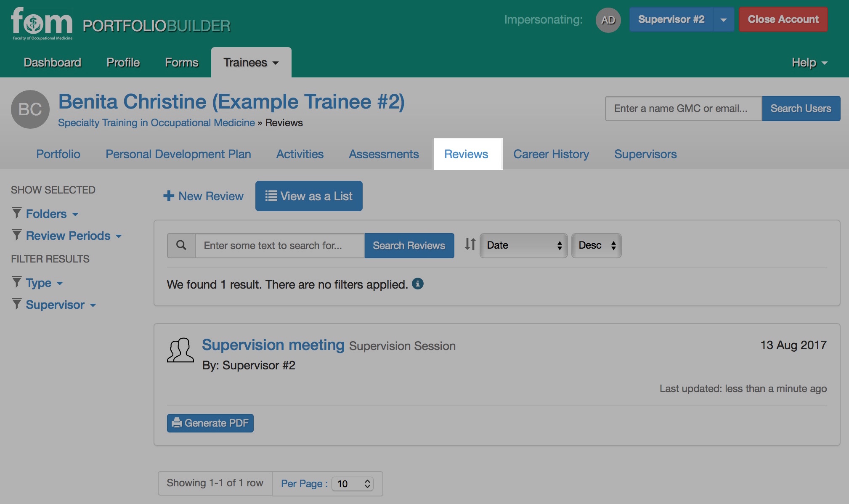The height and width of the screenshot is (504, 849).
Task: Open the Desc sort order dropdown
Action: tap(597, 245)
